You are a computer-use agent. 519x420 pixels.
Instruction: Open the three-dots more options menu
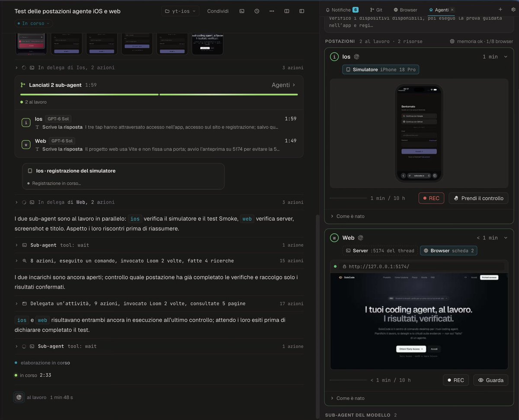point(272,11)
